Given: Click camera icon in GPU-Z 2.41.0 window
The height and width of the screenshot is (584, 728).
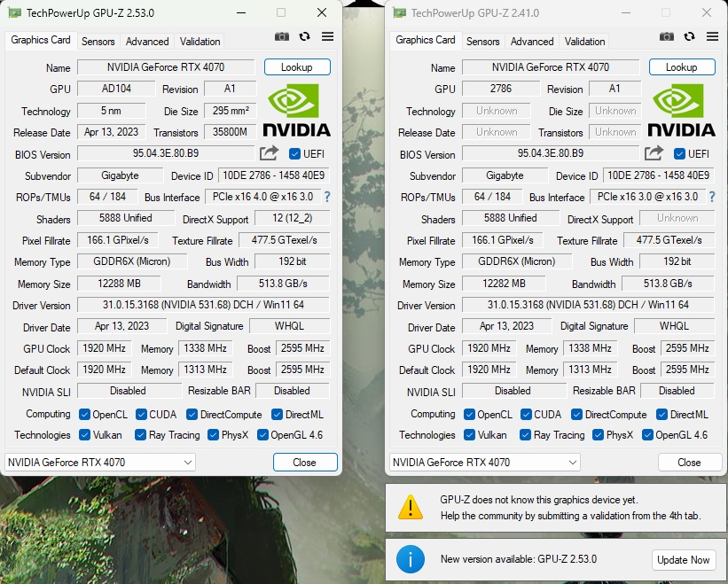Looking at the screenshot, I should coord(667,36).
